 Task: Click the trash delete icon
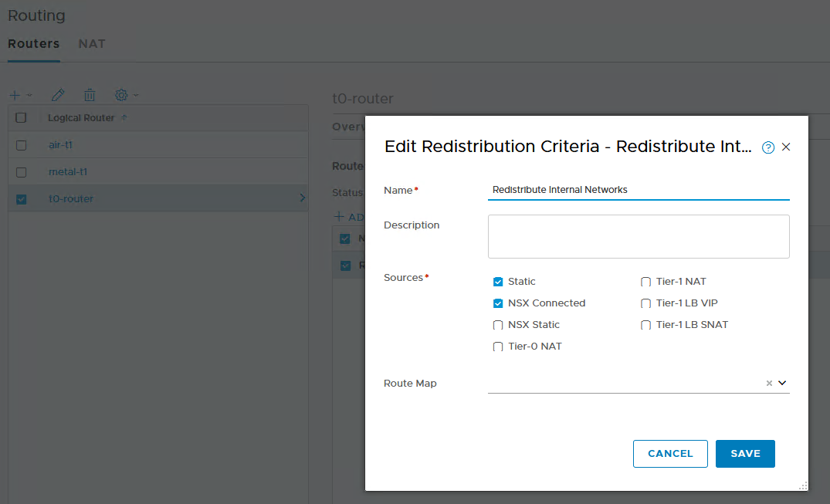click(x=90, y=95)
